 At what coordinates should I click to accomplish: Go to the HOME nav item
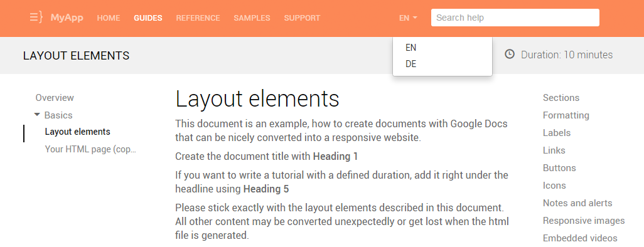pos(109,18)
